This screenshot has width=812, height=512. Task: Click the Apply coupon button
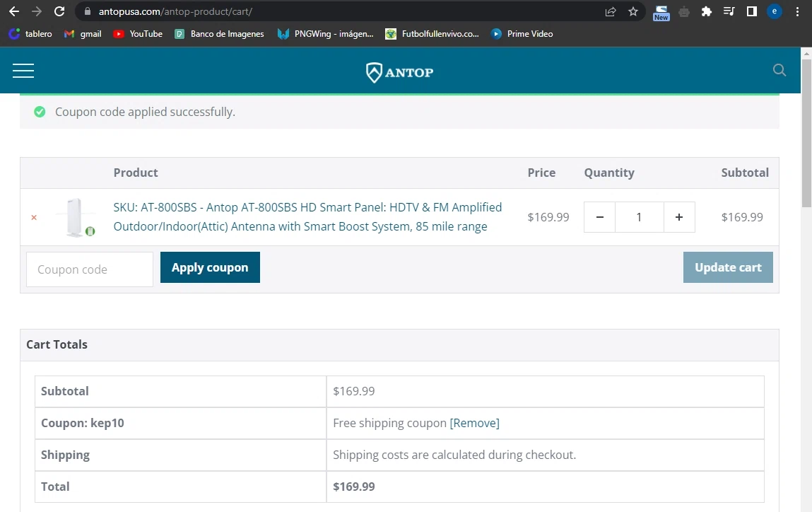[x=210, y=267]
